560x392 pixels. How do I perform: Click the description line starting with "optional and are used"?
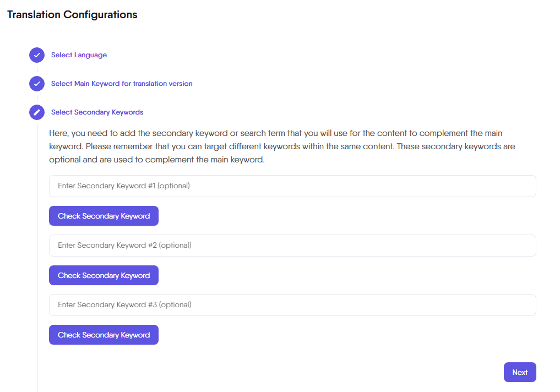click(x=157, y=160)
